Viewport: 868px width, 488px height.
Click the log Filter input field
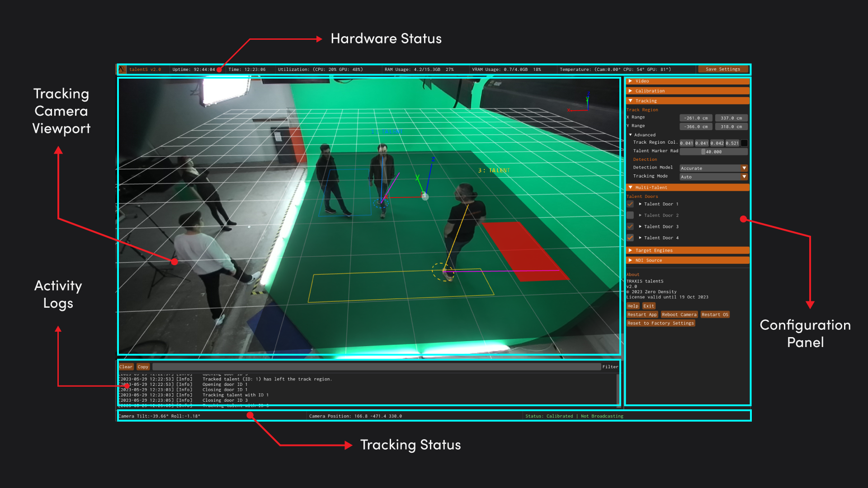pyautogui.click(x=377, y=366)
